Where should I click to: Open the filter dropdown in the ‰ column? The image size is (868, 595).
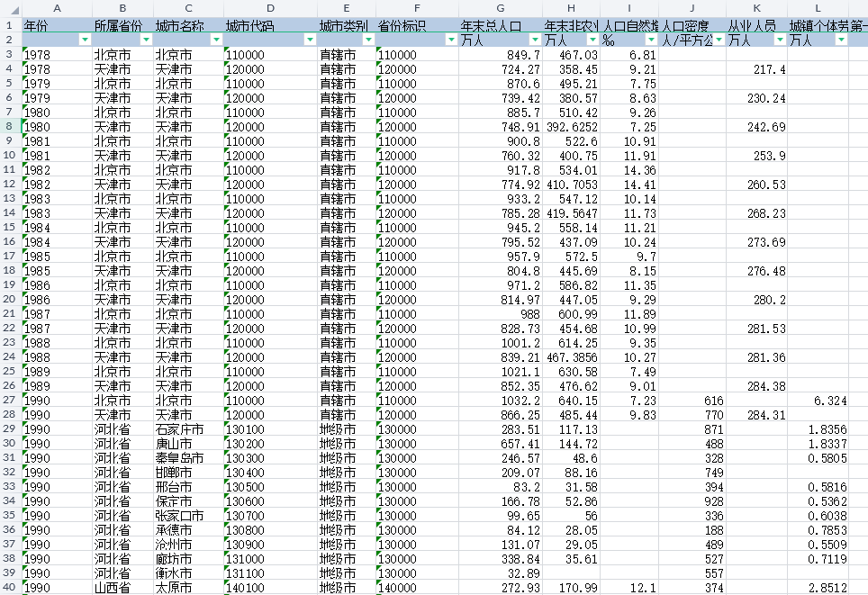tap(652, 40)
